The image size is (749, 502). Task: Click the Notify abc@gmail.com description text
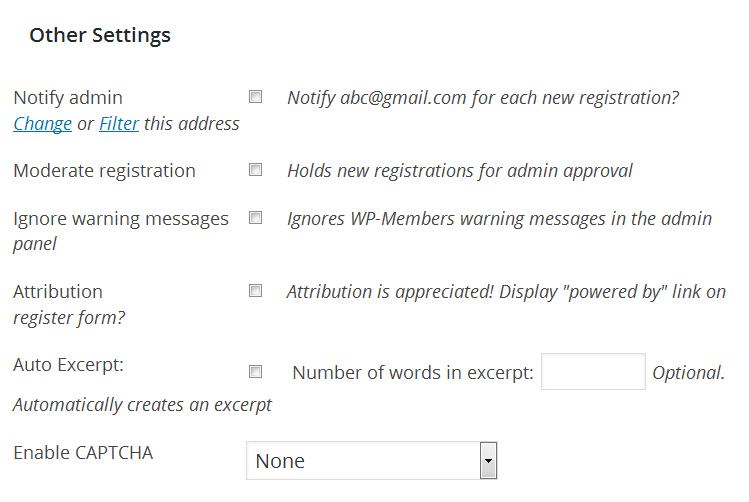tap(483, 98)
